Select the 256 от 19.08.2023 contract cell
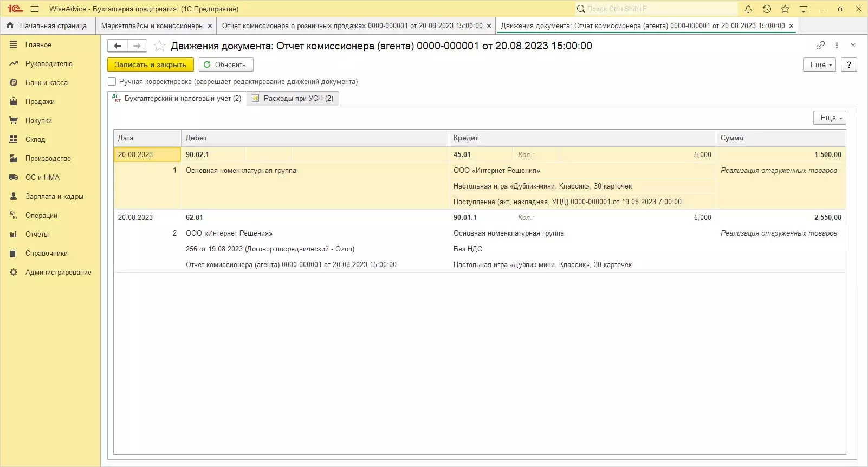This screenshot has height=467, width=868. point(315,249)
